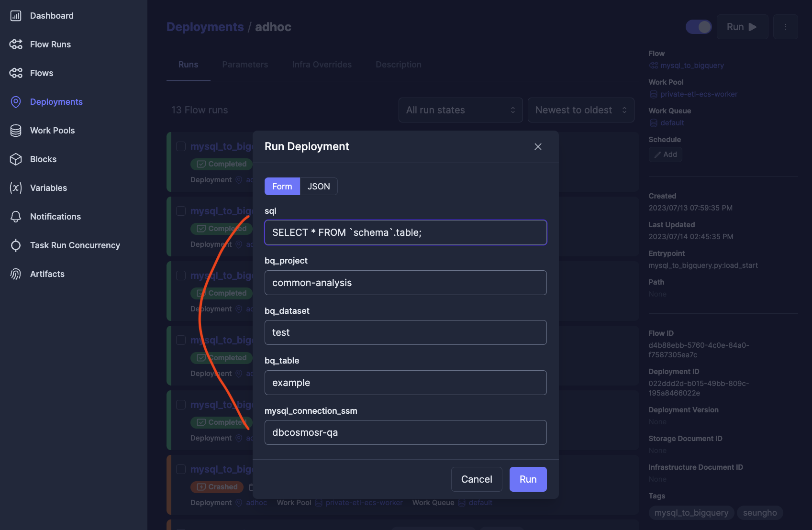Switch to the Description tab
812x530 pixels.
click(399, 65)
